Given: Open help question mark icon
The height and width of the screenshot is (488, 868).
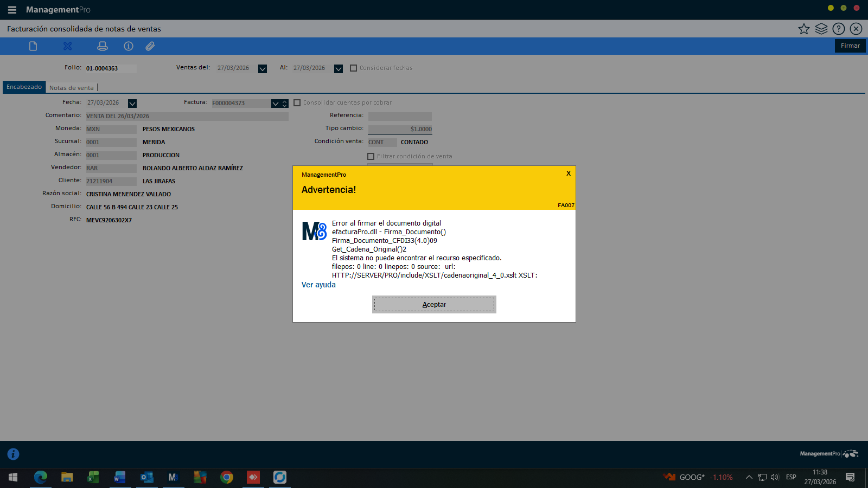Looking at the screenshot, I should point(838,29).
